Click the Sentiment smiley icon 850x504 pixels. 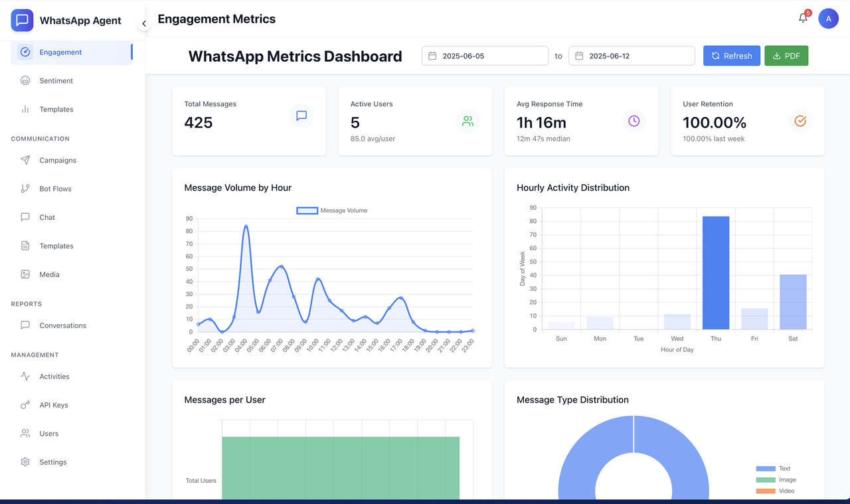[25, 80]
